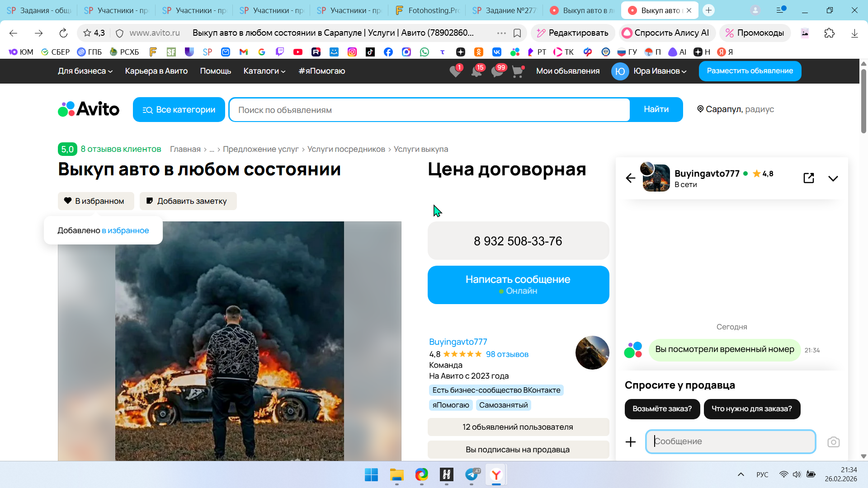Collapse chat with the chevron down
Image resolution: width=868 pixels, height=488 pixels.
click(x=833, y=178)
